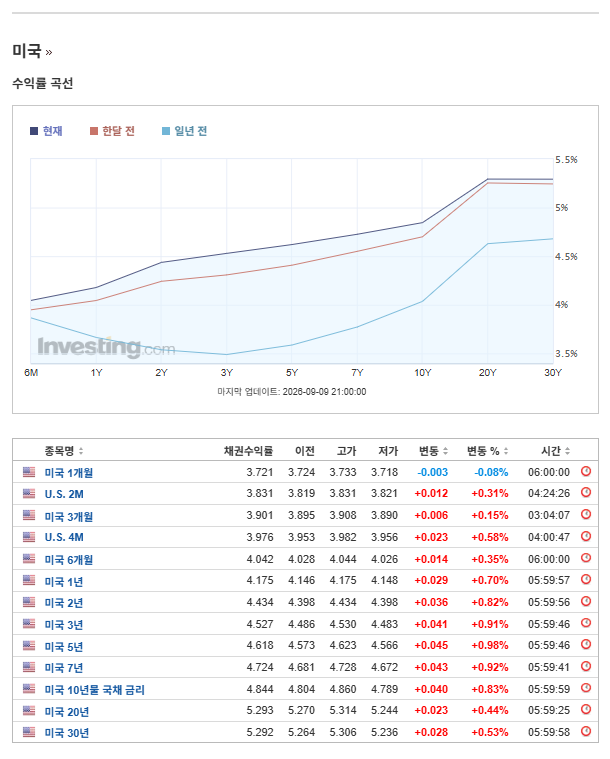Sort the table by 변동 column

click(x=433, y=451)
